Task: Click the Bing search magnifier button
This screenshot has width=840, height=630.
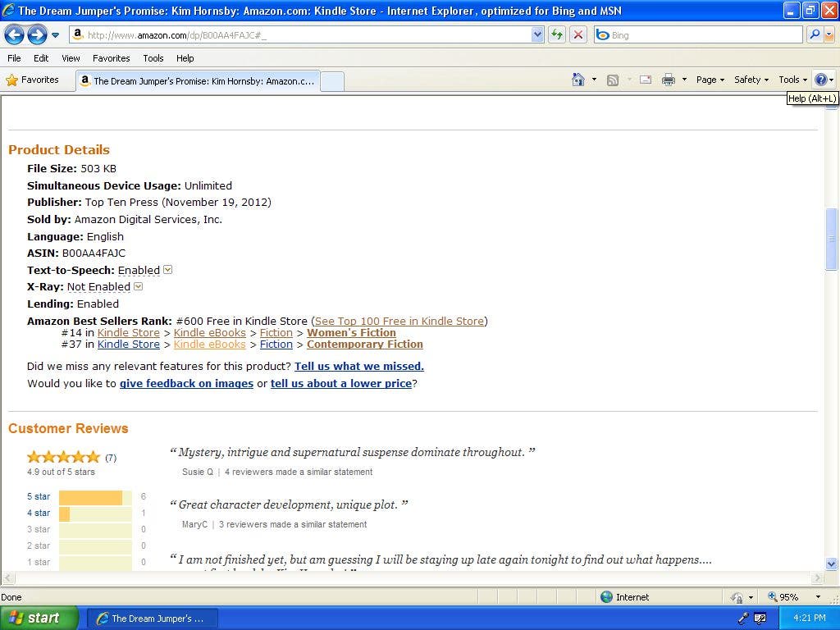Action: point(815,34)
